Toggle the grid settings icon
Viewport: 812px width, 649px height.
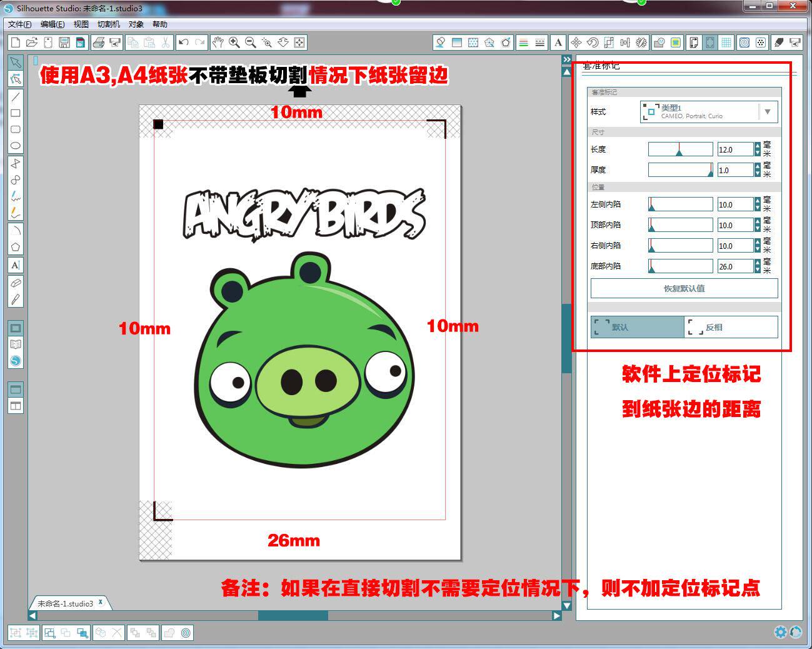point(726,43)
